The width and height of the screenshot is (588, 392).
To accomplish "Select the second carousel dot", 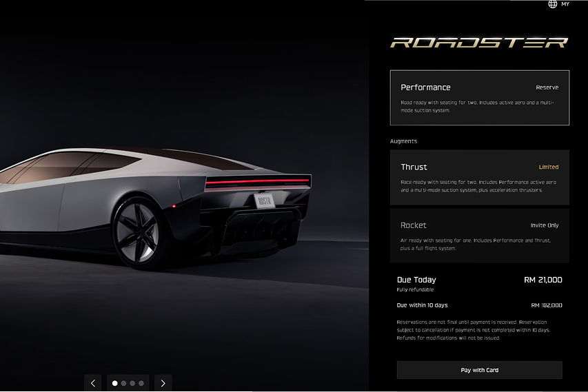I will coord(124,383).
